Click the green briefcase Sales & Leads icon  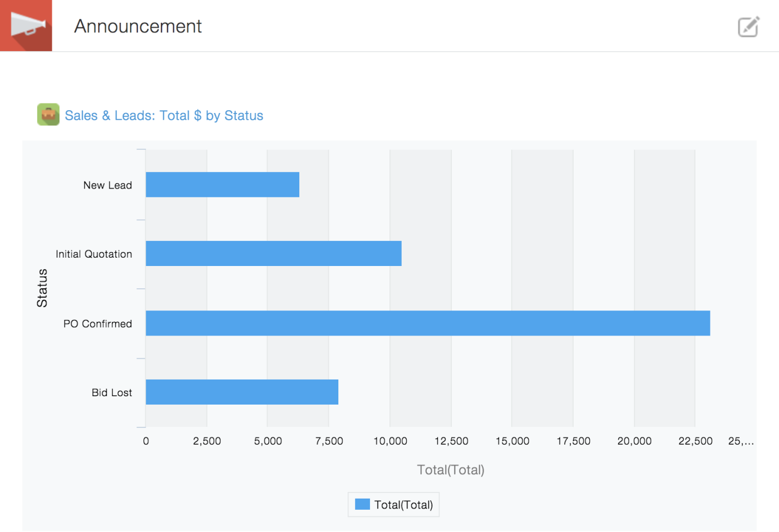click(48, 115)
